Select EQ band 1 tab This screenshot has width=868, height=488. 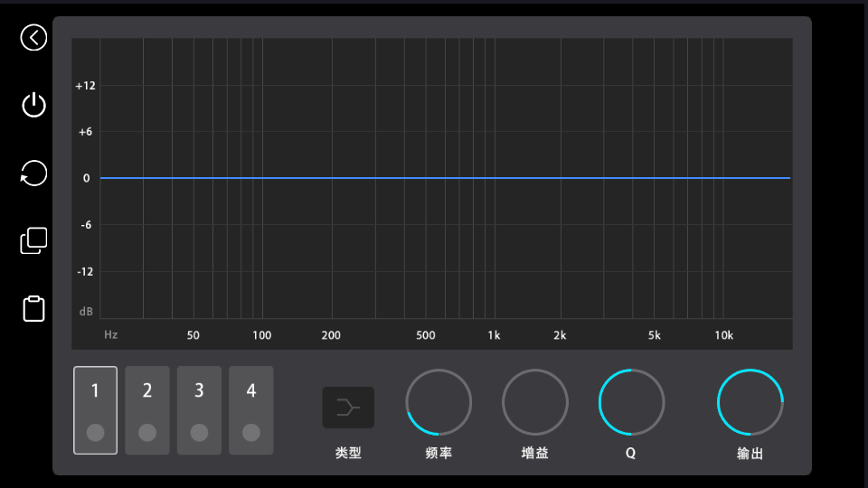tap(95, 392)
